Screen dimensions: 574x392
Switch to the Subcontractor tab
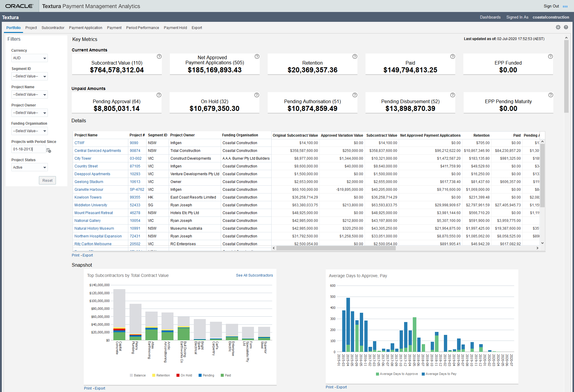pyautogui.click(x=53, y=28)
